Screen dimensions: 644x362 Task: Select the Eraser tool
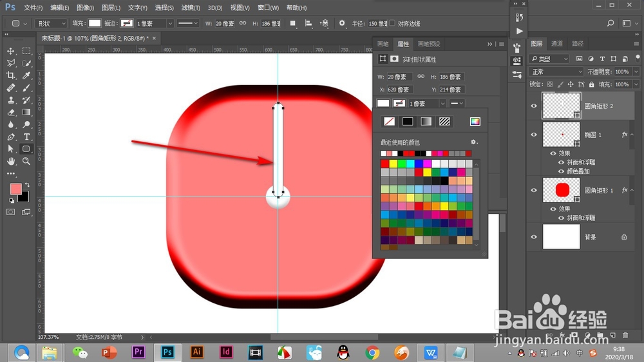[11, 113]
